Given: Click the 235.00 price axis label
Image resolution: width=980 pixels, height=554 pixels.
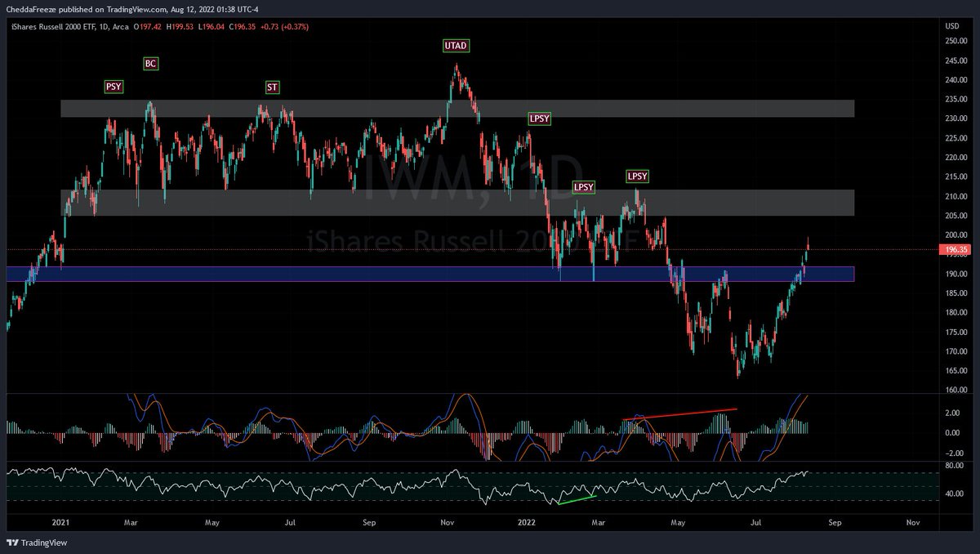Looking at the screenshot, I should click(955, 100).
